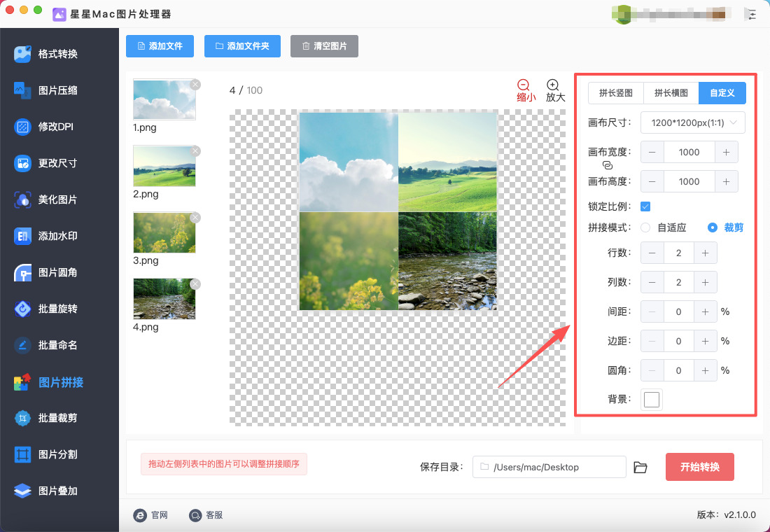770x532 pixels.
Task: Click the 间距 value field
Action: click(679, 312)
